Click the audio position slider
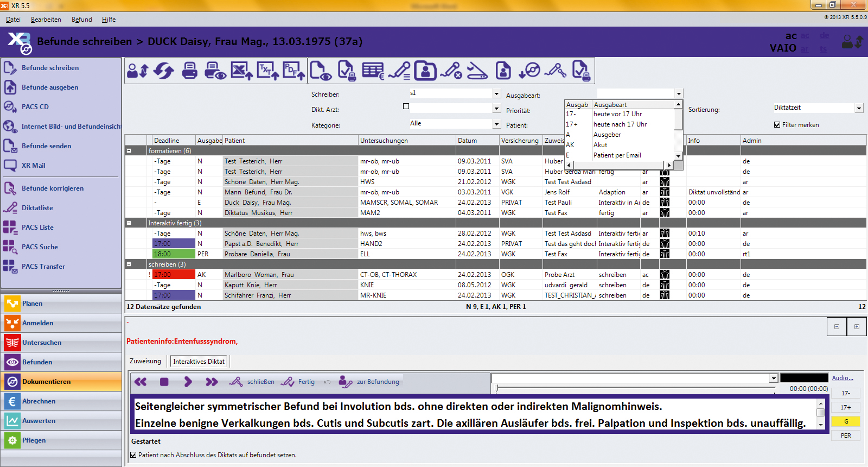Screen dimensions: 868x467 pyautogui.click(x=635, y=388)
